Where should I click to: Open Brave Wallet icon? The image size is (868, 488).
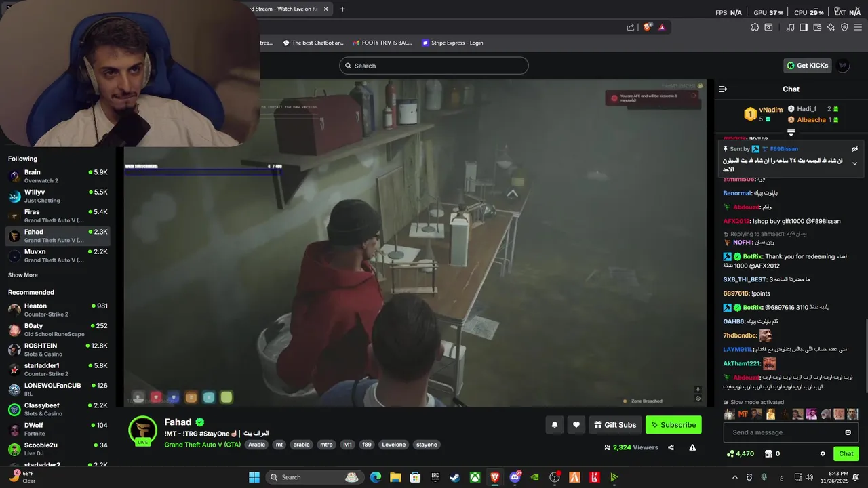click(x=817, y=27)
